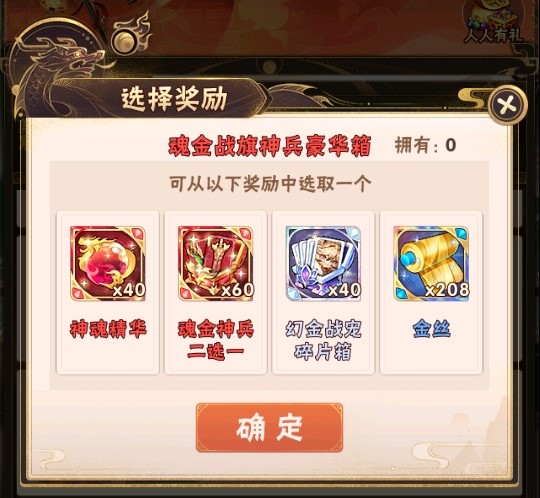540x498 pixels.
Task: Click the 选择奖励 title banner
Action: click(x=174, y=98)
